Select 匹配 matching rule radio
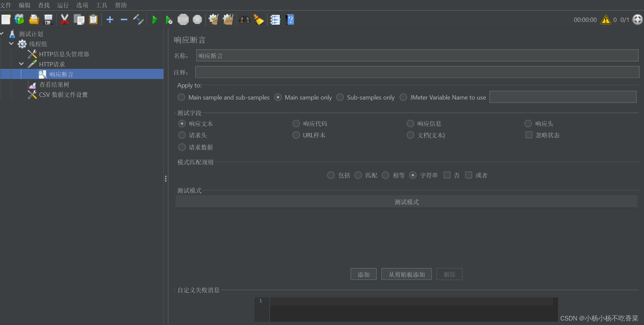The height and width of the screenshot is (325, 644). click(358, 175)
